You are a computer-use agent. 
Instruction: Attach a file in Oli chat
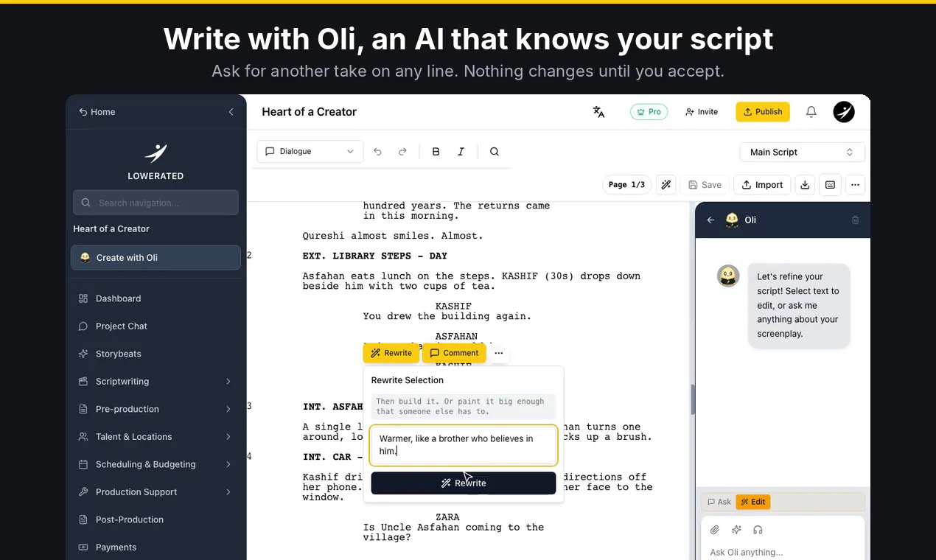click(714, 530)
